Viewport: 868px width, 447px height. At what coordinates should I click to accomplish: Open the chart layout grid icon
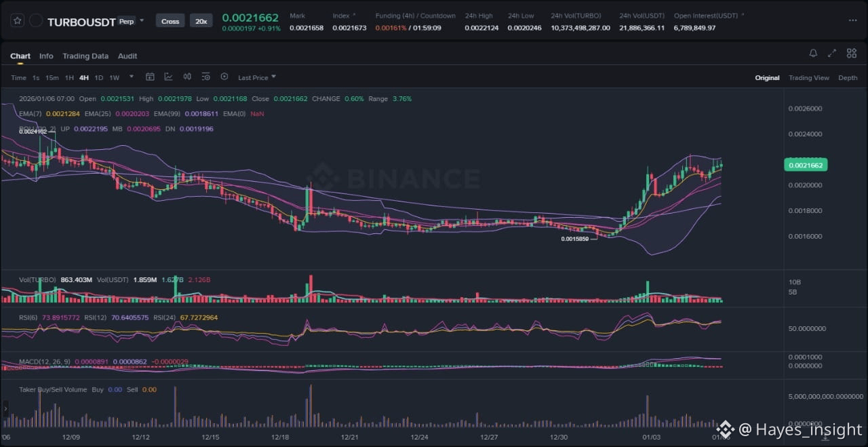pos(850,54)
